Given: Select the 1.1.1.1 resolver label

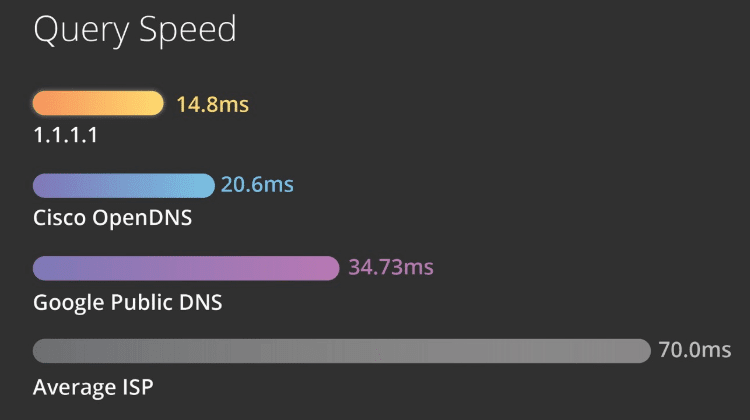Looking at the screenshot, I should click(x=65, y=136).
